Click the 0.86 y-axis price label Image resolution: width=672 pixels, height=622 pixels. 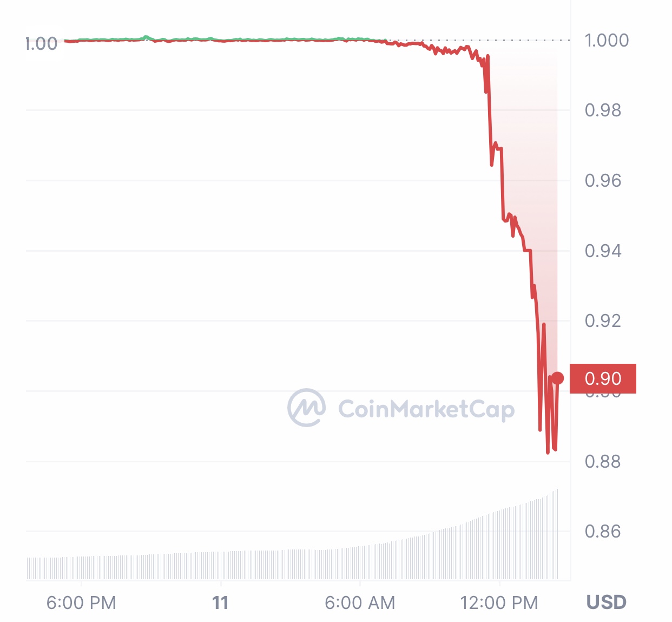(603, 531)
